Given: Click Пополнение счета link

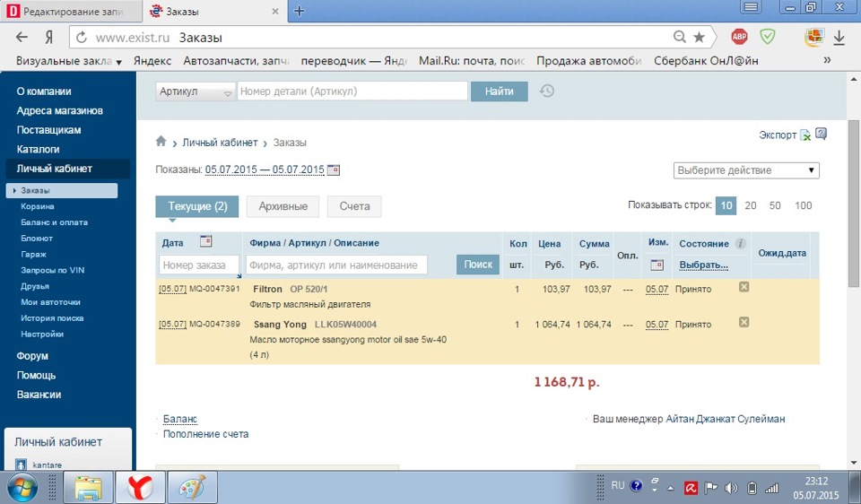Looking at the screenshot, I should click(206, 434).
